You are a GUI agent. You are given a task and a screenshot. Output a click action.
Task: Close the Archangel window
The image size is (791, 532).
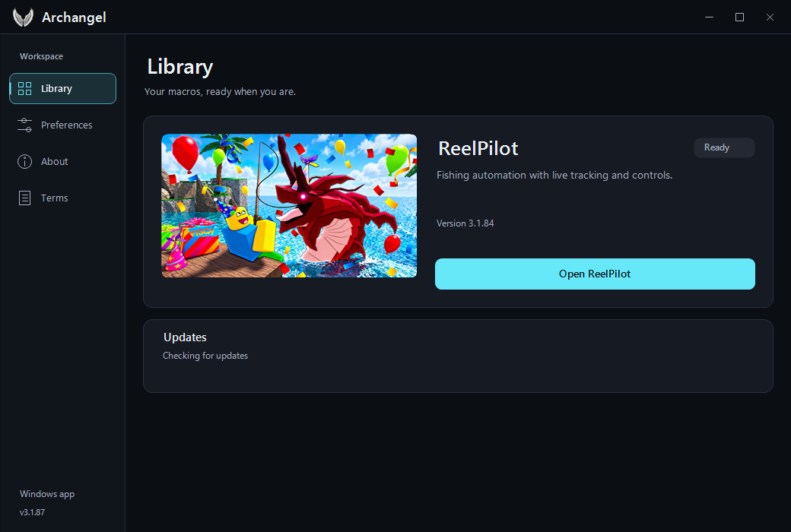(x=770, y=17)
